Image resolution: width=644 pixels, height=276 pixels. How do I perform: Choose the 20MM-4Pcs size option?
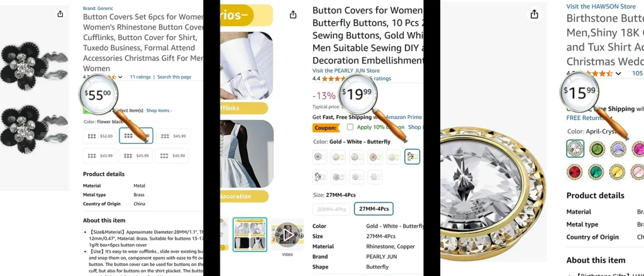331,209
